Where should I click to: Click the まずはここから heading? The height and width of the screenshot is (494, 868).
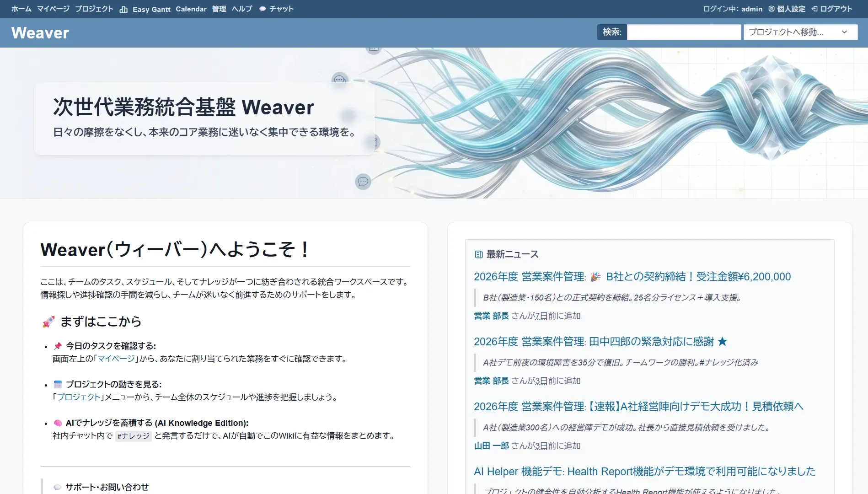[101, 322]
